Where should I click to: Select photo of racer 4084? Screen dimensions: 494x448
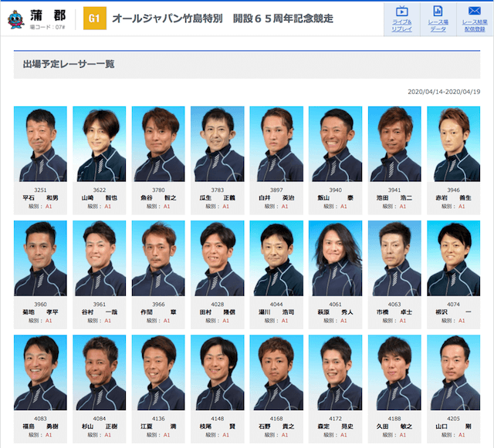100,372
